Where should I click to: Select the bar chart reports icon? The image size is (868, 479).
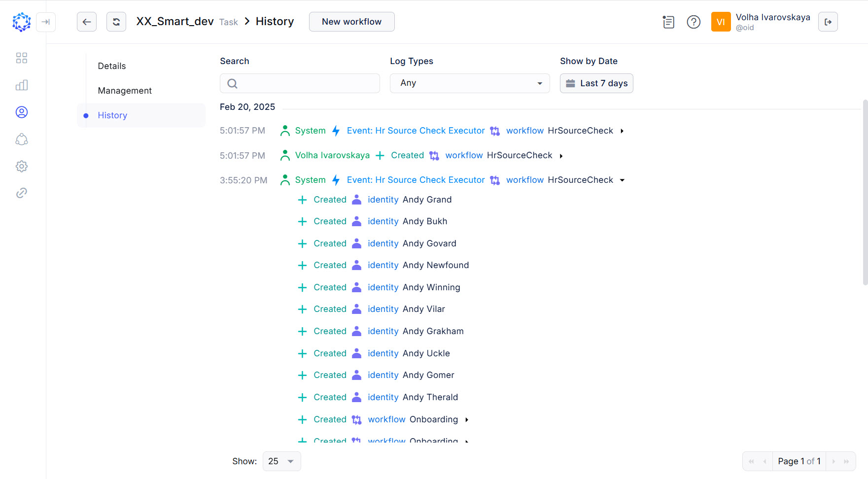click(x=21, y=85)
